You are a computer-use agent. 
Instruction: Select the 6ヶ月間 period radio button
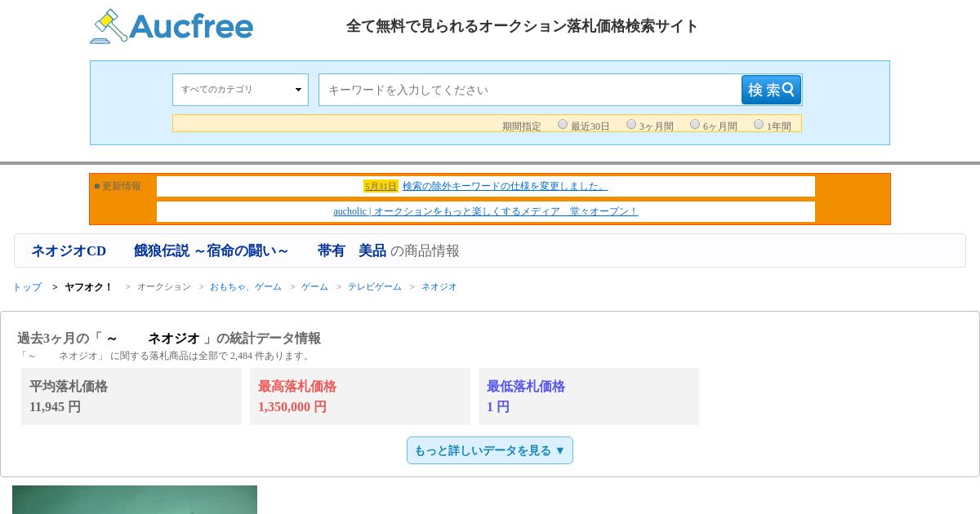point(695,124)
